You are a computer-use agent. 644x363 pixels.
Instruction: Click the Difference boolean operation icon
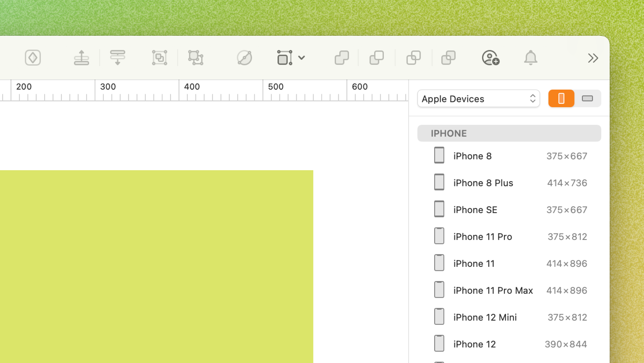(448, 58)
